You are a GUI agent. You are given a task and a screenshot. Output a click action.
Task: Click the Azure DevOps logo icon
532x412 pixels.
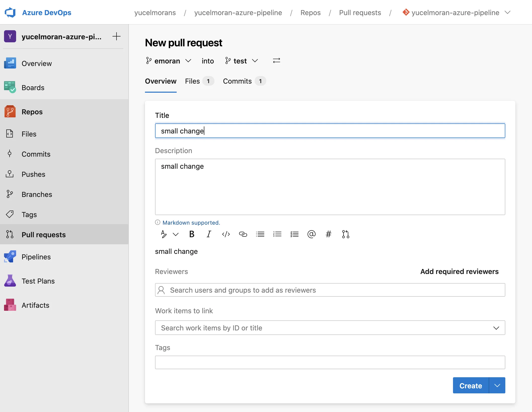(x=10, y=12)
